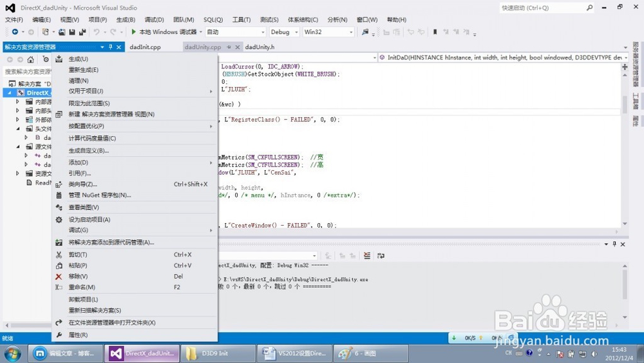644x363 pixels.
Task: Click the 本地 Windows 调试器 start button
Action: tap(164, 32)
